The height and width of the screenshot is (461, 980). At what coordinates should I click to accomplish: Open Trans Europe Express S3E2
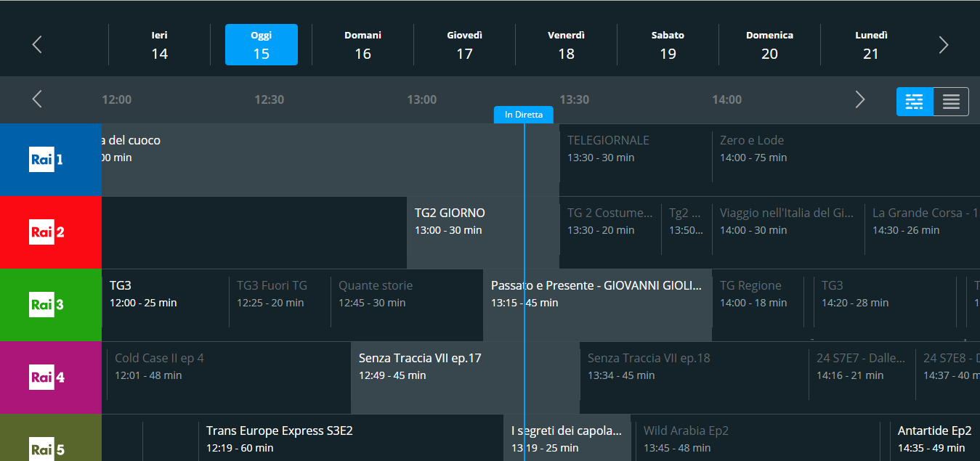pyautogui.click(x=351, y=438)
